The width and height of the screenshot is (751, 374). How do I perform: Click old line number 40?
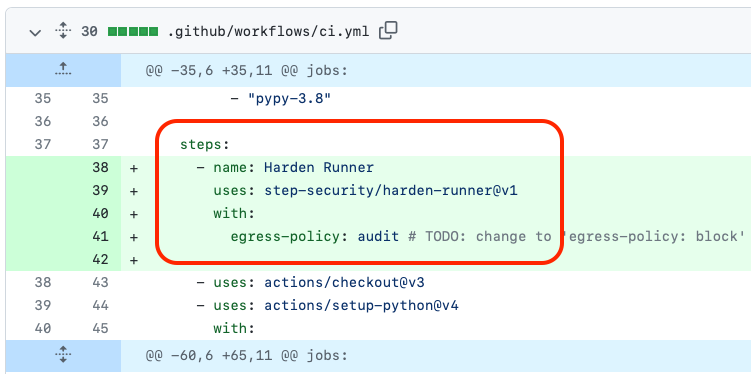coord(43,329)
